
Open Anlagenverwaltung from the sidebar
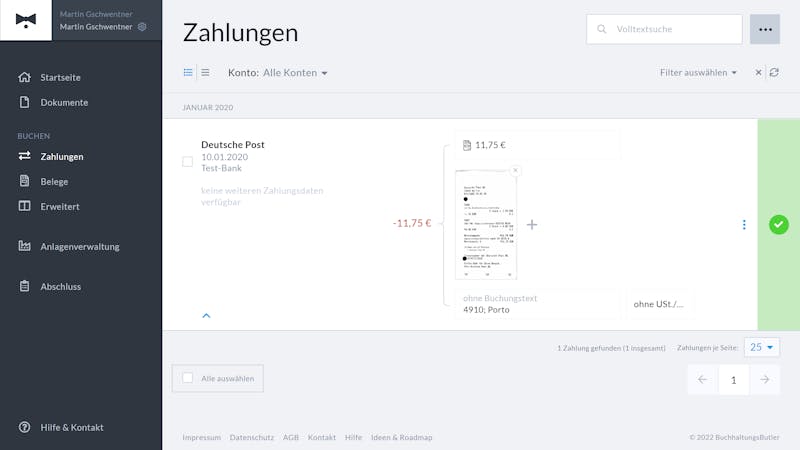pyautogui.click(x=80, y=246)
